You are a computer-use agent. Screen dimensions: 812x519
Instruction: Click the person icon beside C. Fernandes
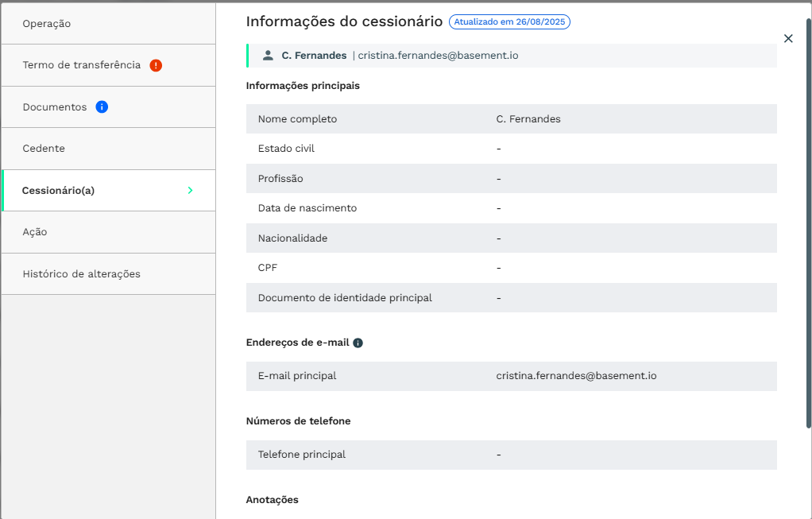click(x=268, y=56)
